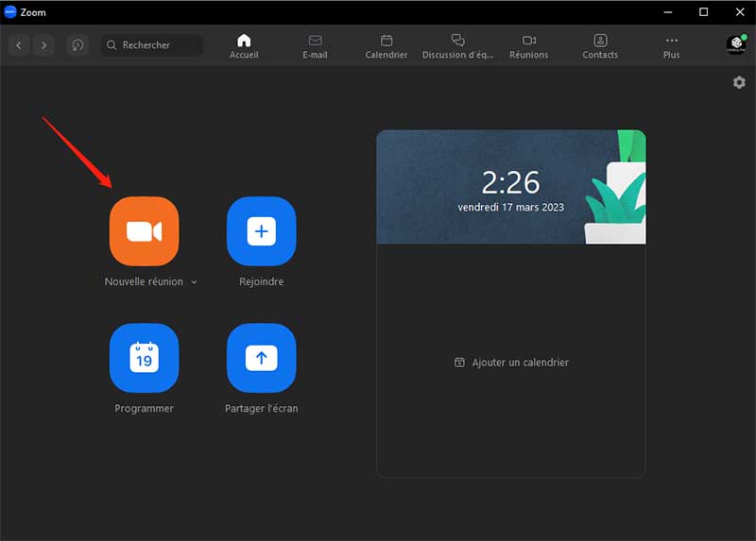Open the Plus more options menu
Image resolution: width=756 pixels, height=541 pixels.
click(671, 46)
